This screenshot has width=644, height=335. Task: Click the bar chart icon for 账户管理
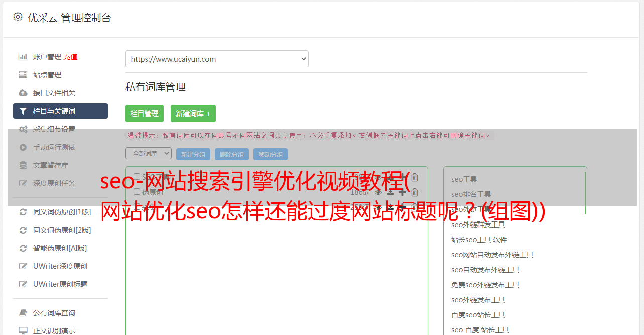(23, 57)
